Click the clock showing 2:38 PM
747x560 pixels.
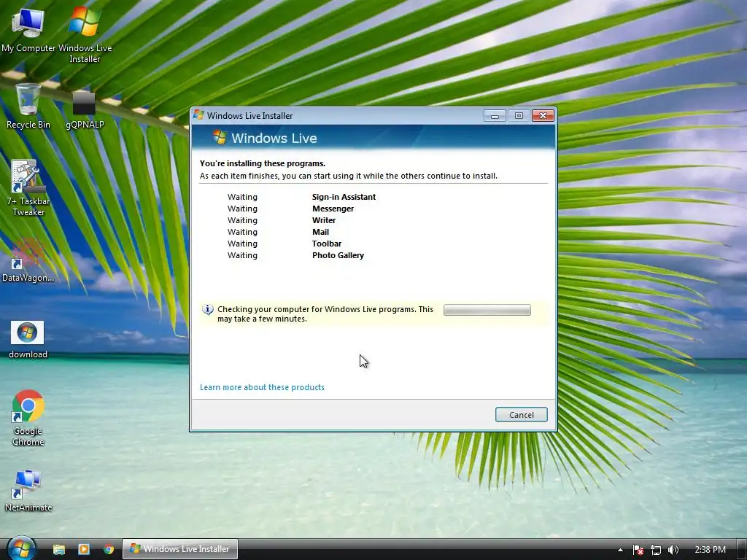click(710, 550)
